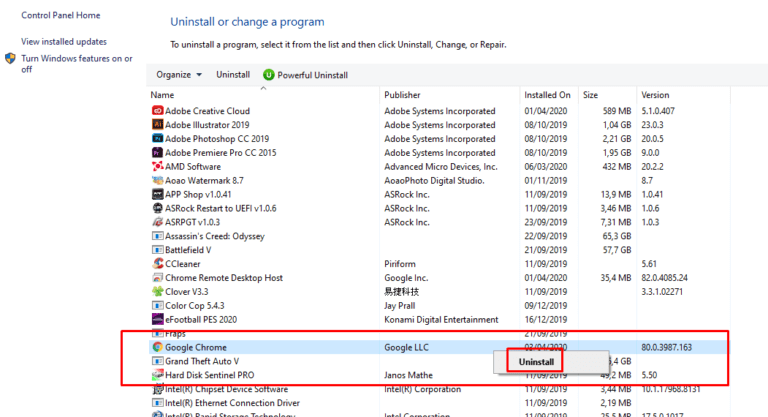Click the Uninstall or change a program heading
The height and width of the screenshot is (417, 768).
point(247,22)
